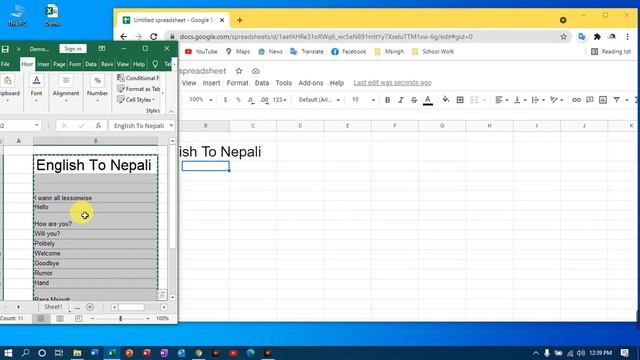Switch to View tab in Excel
Screen dimensions: 640x360
click(x=123, y=64)
